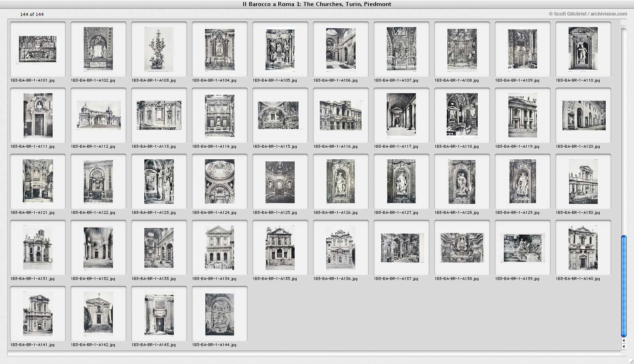Select thumbnail 1B3-BA-BR-1-A114.jpg
The width and height of the screenshot is (634, 364).
point(220,115)
